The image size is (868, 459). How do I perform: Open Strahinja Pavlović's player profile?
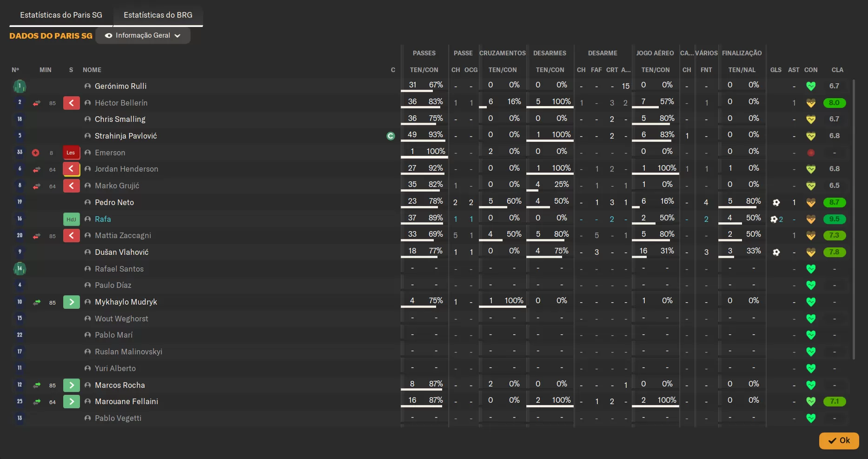(126, 136)
